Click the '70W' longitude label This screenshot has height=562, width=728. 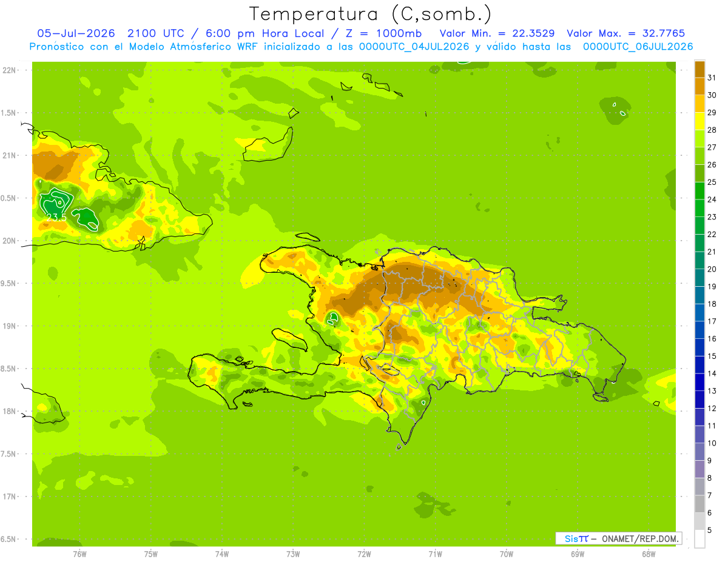click(507, 554)
